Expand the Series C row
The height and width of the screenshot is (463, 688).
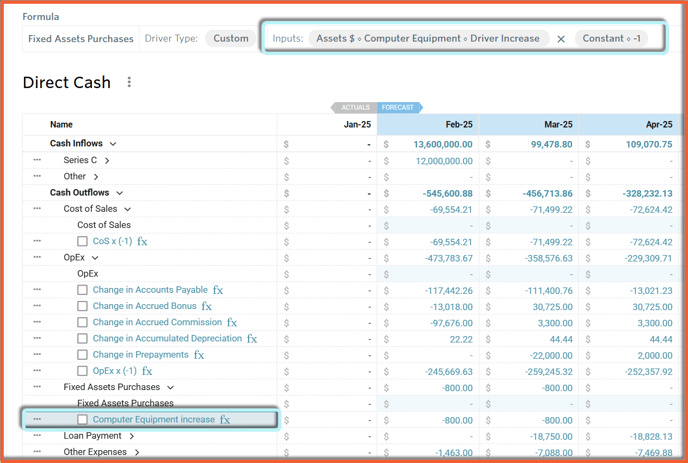coord(107,161)
